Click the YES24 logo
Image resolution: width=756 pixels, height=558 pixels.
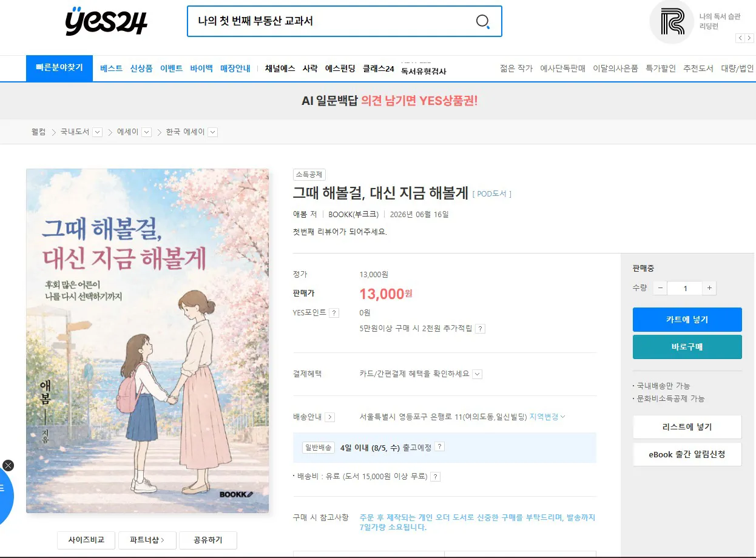pos(106,21)
